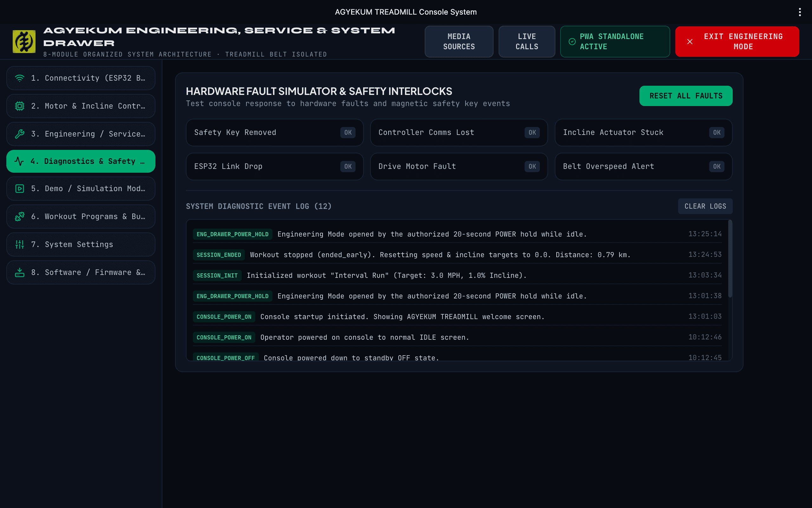The width and height of the screenshot is (812, 508).
Task: Click the SESSION_INIT log tag
Action: pyautogui.click(x=217, y=276)
